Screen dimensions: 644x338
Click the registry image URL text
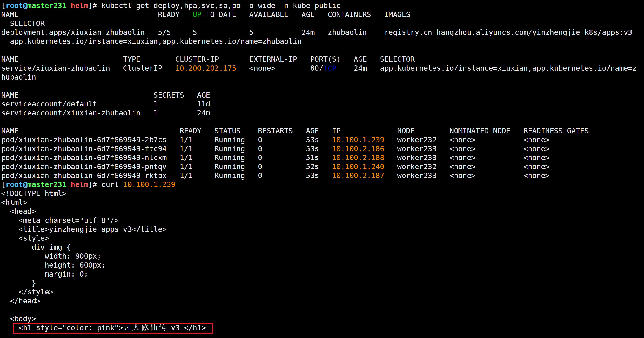pyautogui.click(x=508, y=32)
